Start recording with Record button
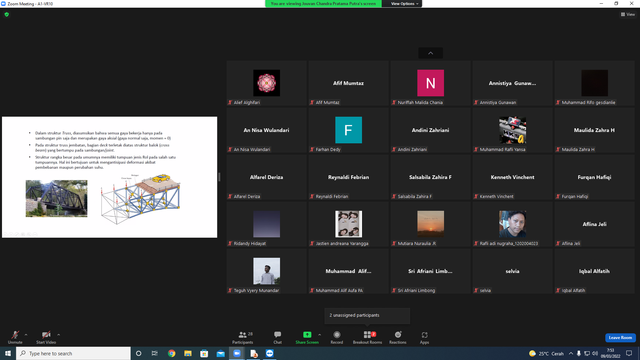The image size is (640, 360). (337, 337)
